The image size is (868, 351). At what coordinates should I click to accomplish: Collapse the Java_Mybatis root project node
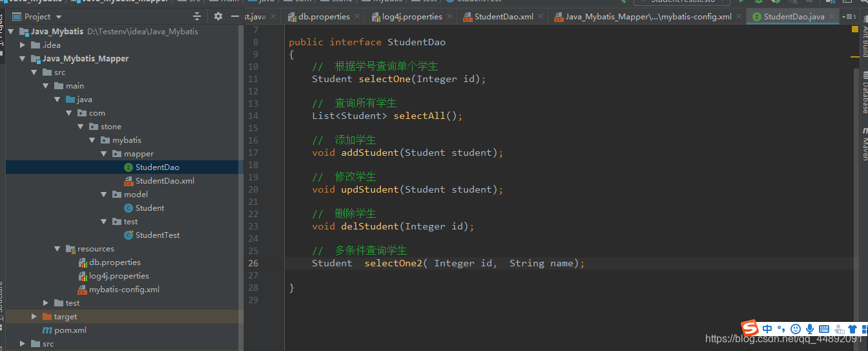pyautogui.click(x=11, y=31)
